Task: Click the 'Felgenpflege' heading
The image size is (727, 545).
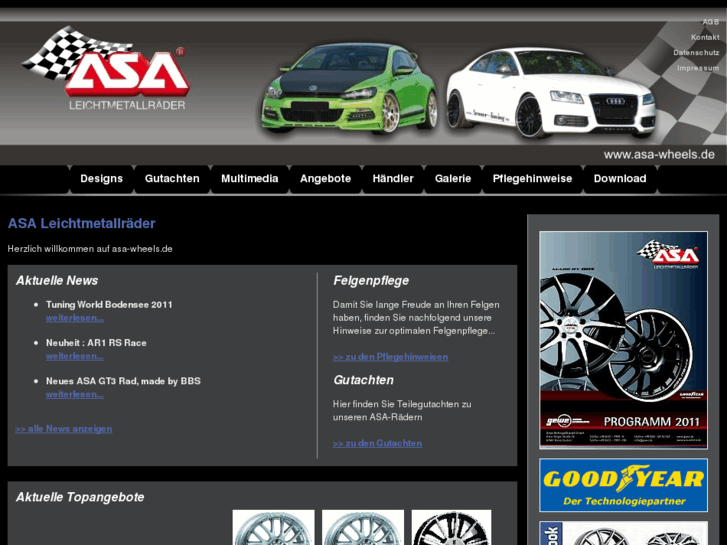Action: [371, 281]
